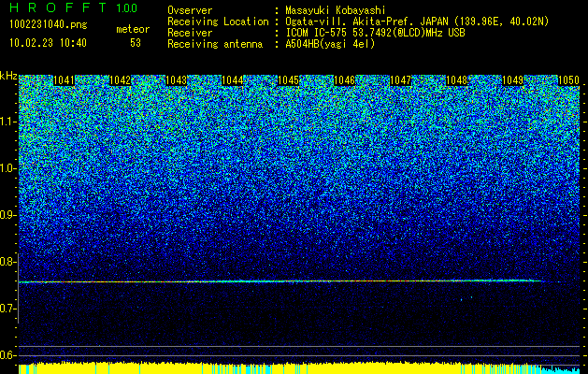Click the 0.9 frequency axis label

7,215
